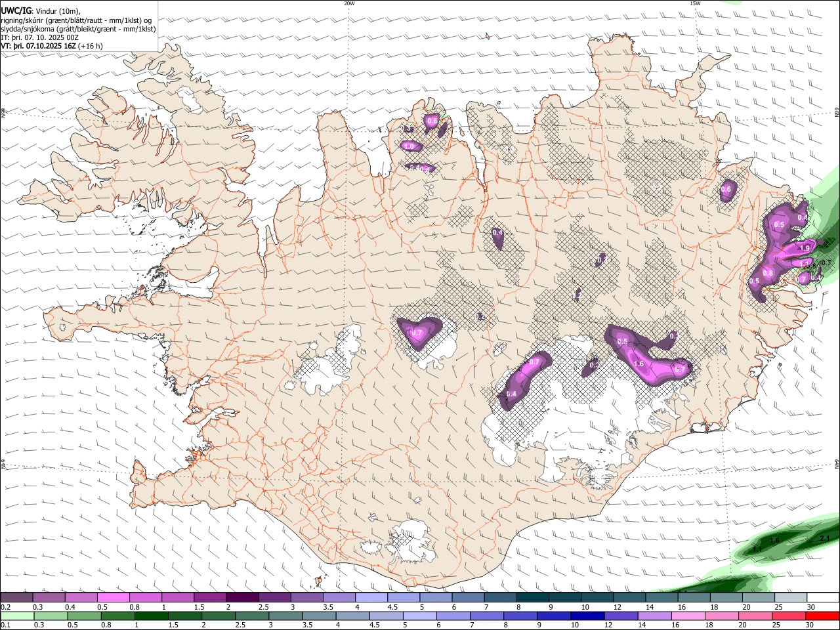
Task: Click the 0.4 value on the western Vatnajökull patch
Action: (512, 394)
